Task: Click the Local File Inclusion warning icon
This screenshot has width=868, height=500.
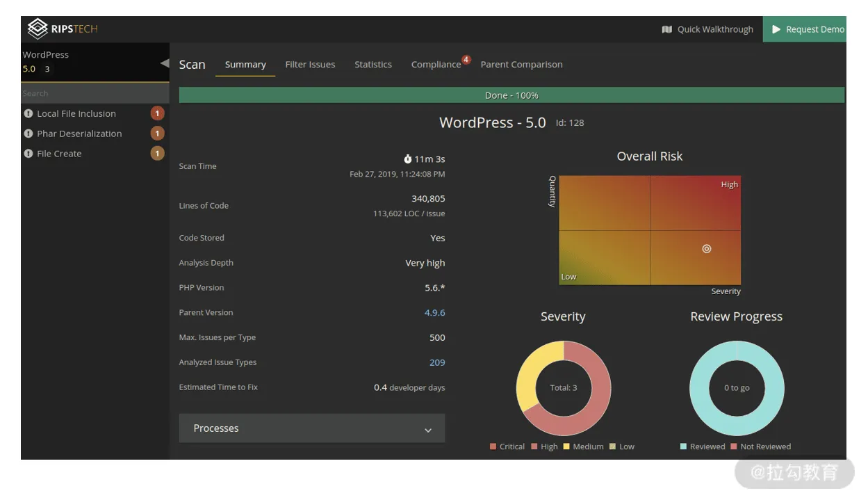Action: (x=28, y=113)
